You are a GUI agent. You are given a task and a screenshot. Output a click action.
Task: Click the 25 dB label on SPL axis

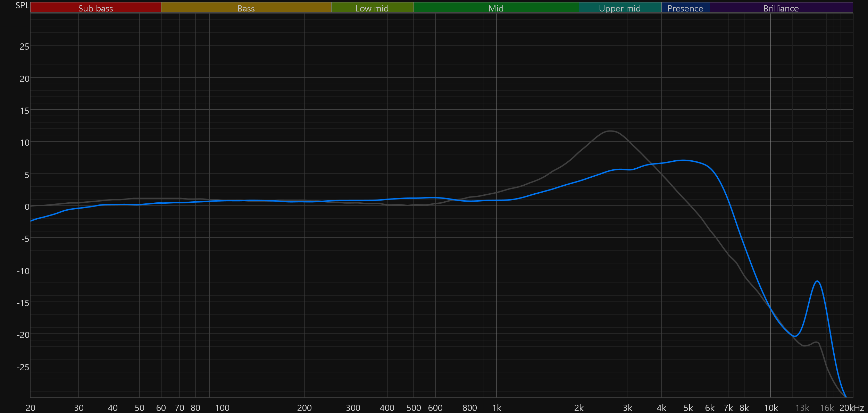click(24, 47)
